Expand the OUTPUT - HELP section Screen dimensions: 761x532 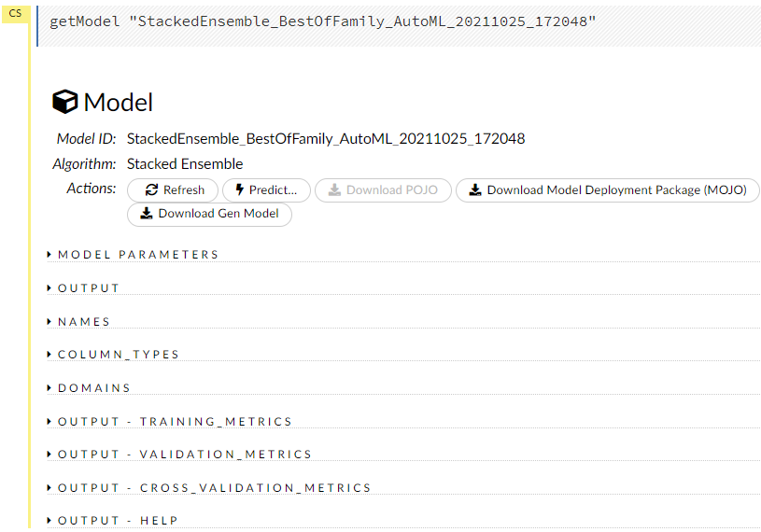(118, 521)
